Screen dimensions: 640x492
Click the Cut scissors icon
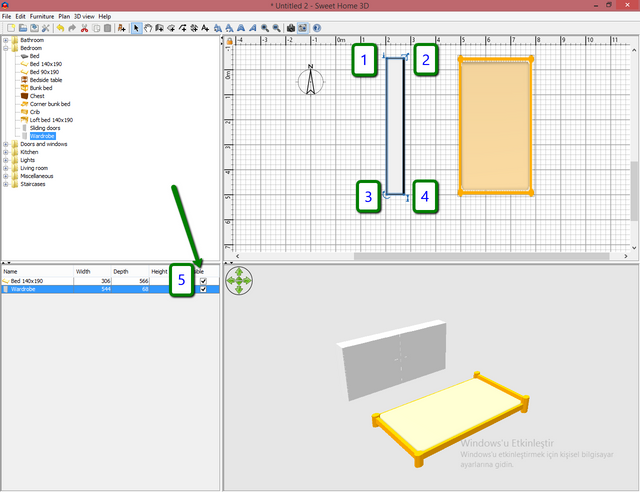click(x=84, y=28)
